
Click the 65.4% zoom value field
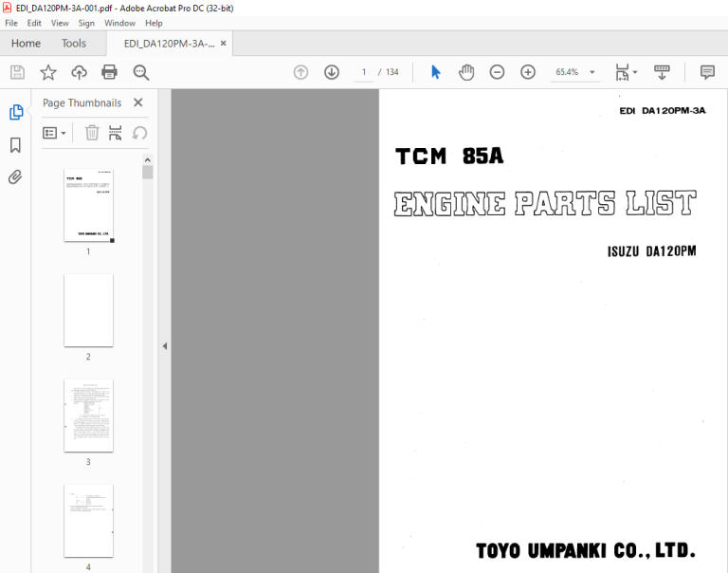coord(567,72)
